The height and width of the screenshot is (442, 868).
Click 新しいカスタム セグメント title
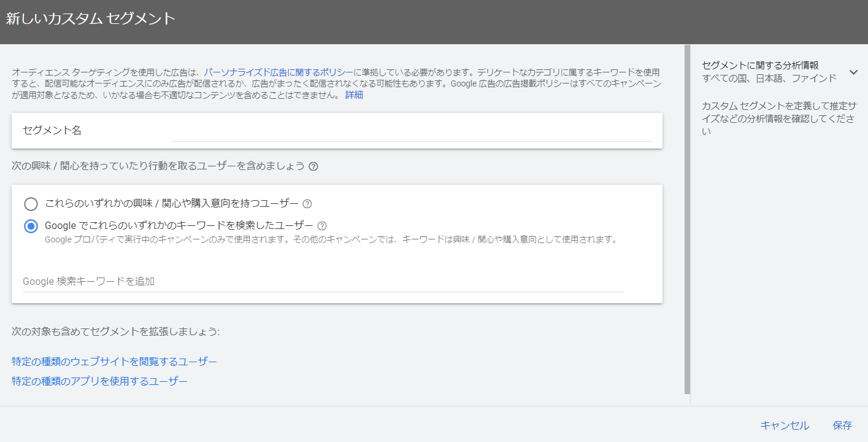pyautogui.click(x=91, y=18)
